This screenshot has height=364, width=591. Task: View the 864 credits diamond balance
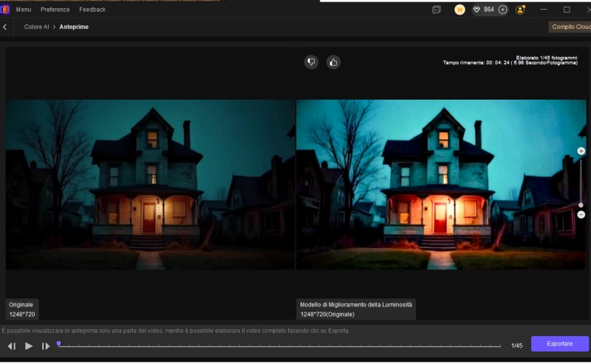coord(484,10)
